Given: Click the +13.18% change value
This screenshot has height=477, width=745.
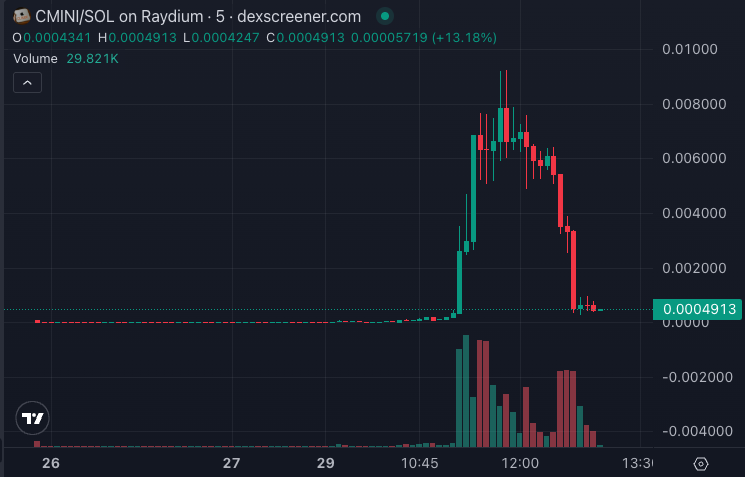Looking at the screenshot, I should tap(464, 38).
